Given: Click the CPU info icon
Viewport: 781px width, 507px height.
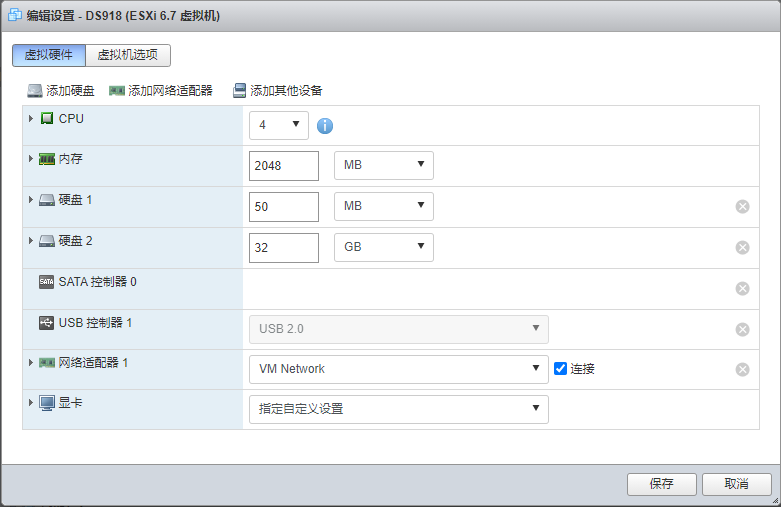Looking at the screenshot, I should click(325, 126).
